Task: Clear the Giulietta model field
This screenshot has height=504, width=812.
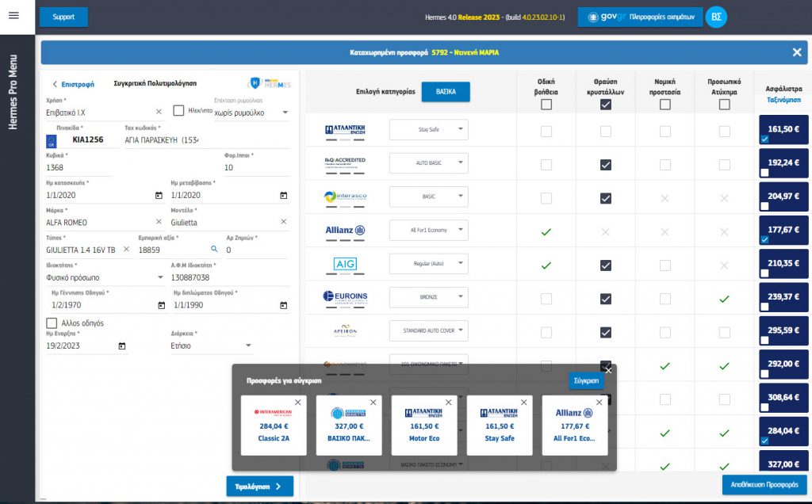Action: (x=284, y=221)
